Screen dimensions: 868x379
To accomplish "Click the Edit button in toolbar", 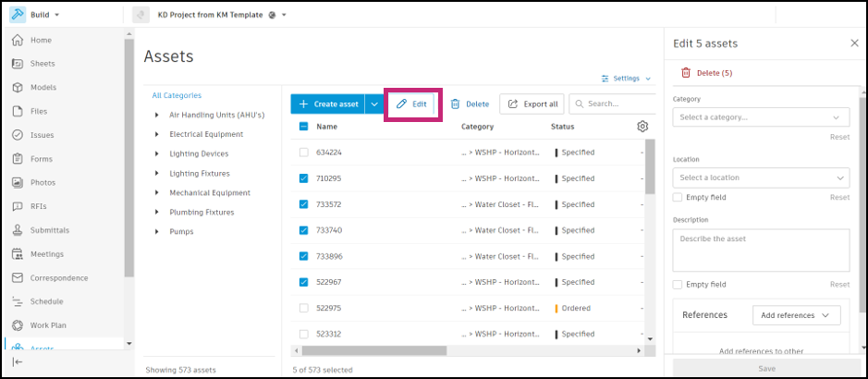I will click(411, 104).
